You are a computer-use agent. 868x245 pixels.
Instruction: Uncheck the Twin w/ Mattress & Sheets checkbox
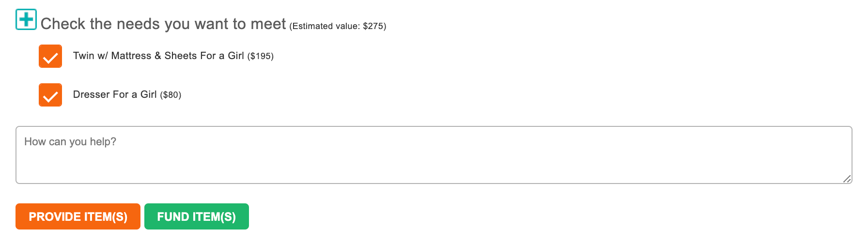pos(50,56)
